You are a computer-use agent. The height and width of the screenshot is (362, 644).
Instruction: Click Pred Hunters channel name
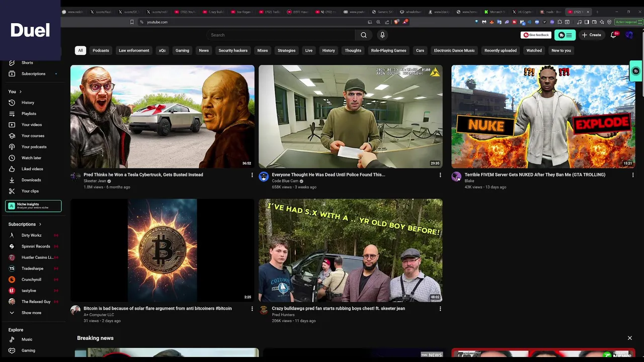click(x=283, y=315)
